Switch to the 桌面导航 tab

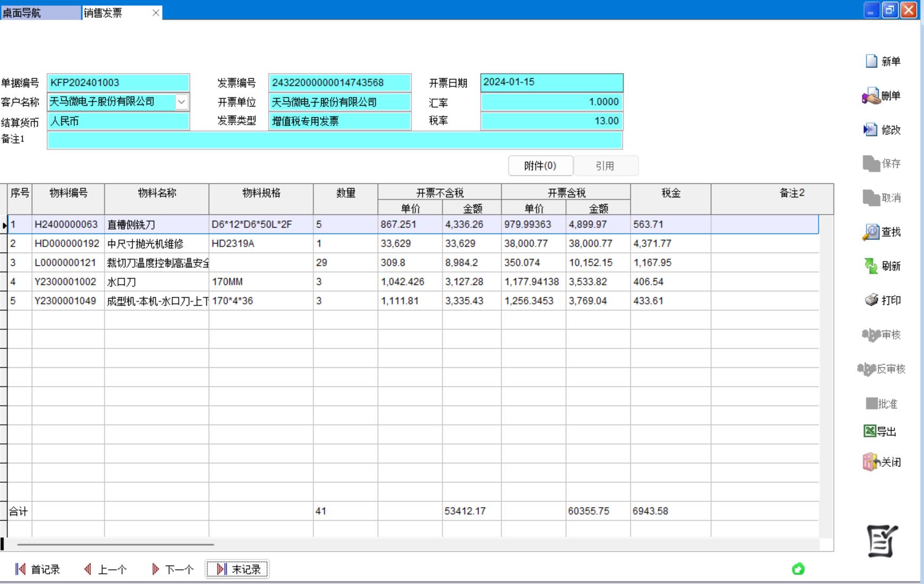pos(40,13)
